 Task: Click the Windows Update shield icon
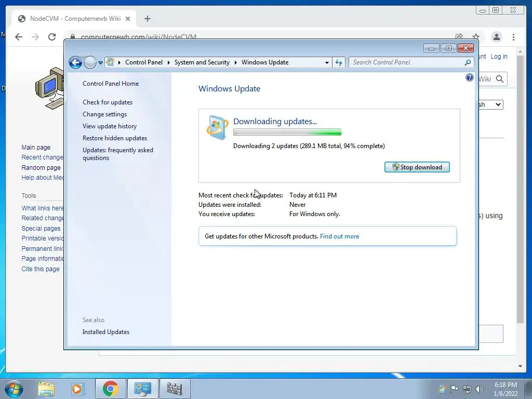coord(217,127)
